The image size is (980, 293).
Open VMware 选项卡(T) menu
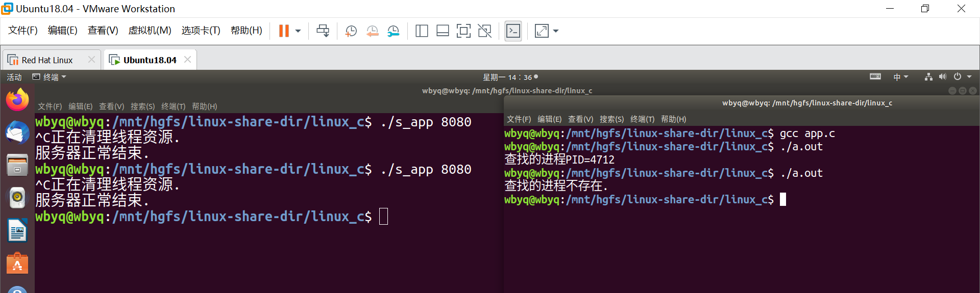201,31
